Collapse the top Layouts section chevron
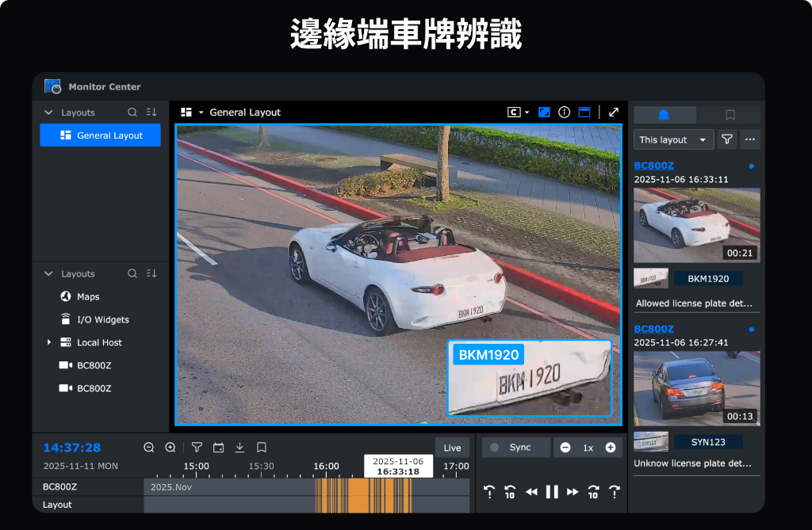 point(48,112)
